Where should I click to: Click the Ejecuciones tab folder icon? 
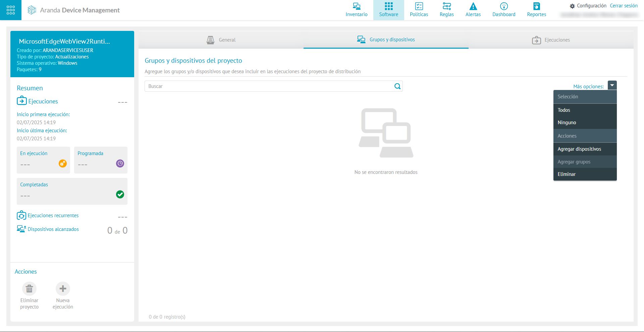pos(536,40)
